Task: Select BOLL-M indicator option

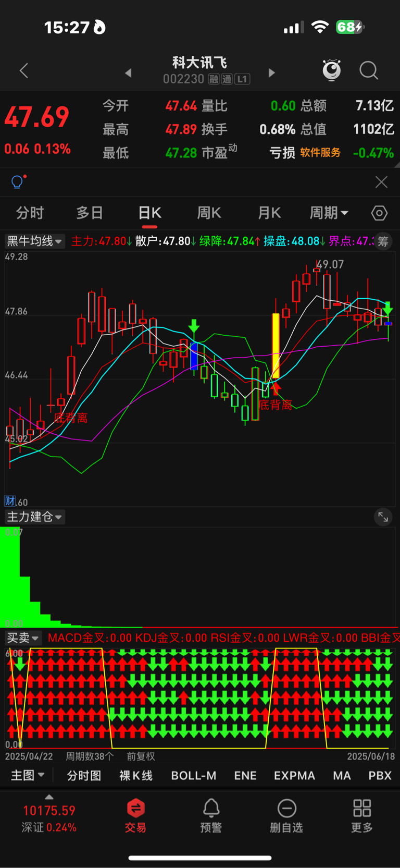Action: pyautogui.click(x=194, y=776)
